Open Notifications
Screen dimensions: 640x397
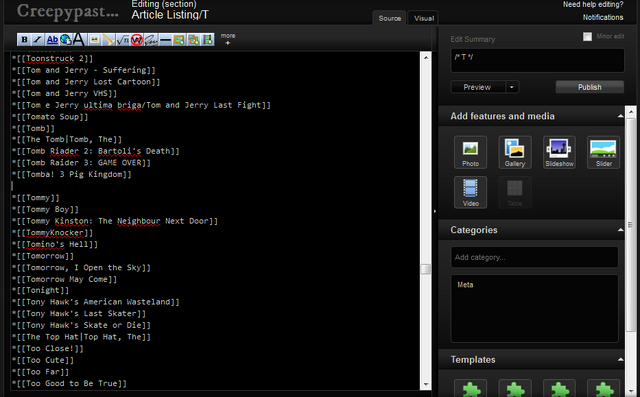click(602, 17)
